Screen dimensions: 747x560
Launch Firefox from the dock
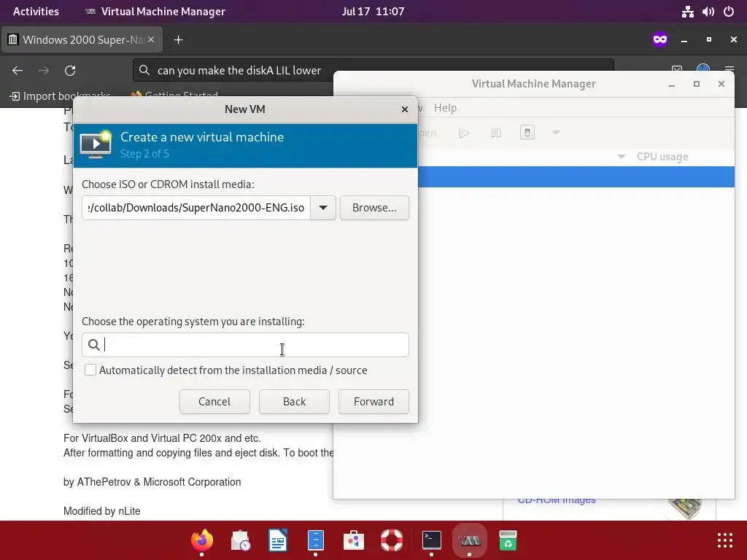pyautogui.click(x=201, y=540)
